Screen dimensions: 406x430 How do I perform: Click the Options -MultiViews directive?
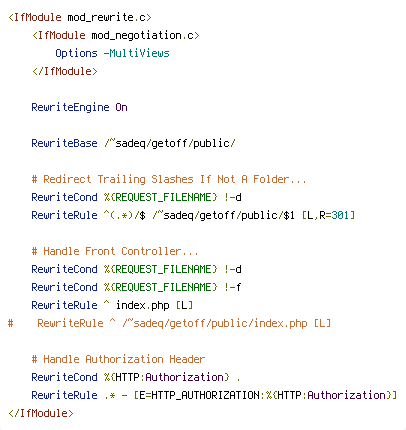tap(112, 53)
